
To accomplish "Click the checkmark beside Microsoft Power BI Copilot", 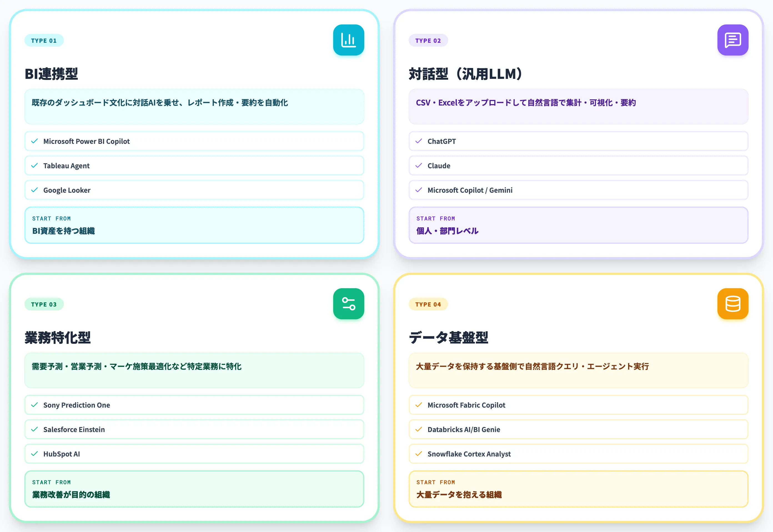I will click(x=34, y=141).
